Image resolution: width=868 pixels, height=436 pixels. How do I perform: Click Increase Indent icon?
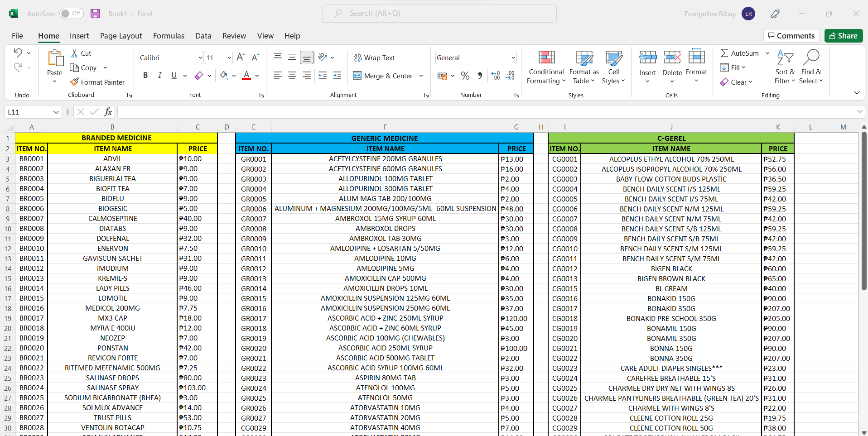[x=337, y=76]
